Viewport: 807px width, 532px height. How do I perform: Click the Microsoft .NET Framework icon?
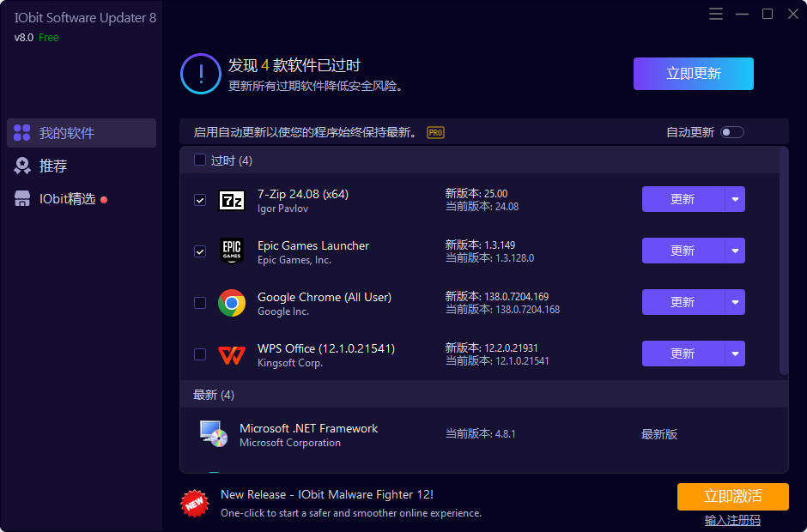point(214,433)
